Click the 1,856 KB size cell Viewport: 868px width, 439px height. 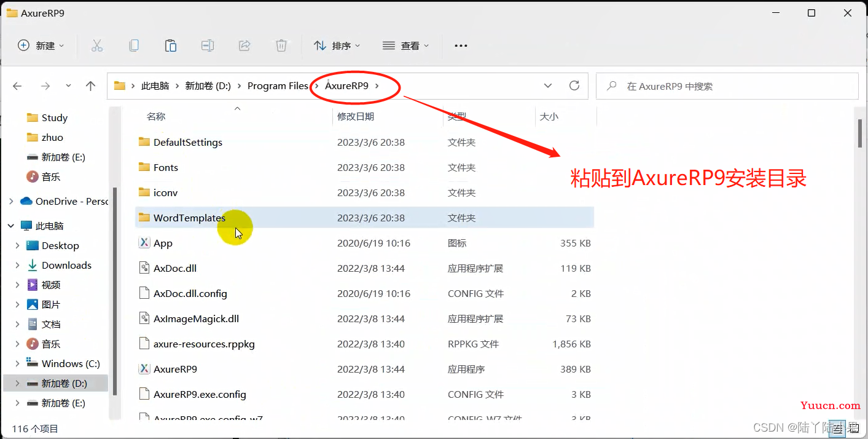coord(571,344)
